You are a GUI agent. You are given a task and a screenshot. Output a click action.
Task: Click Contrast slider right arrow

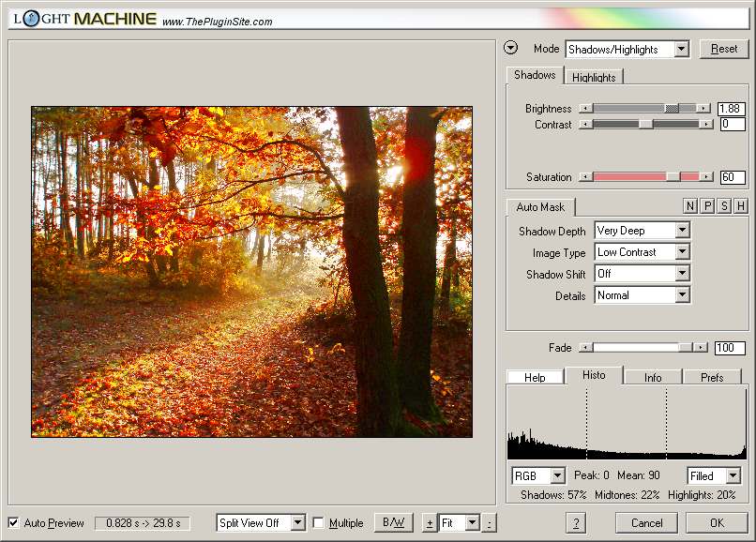[706, 125]
